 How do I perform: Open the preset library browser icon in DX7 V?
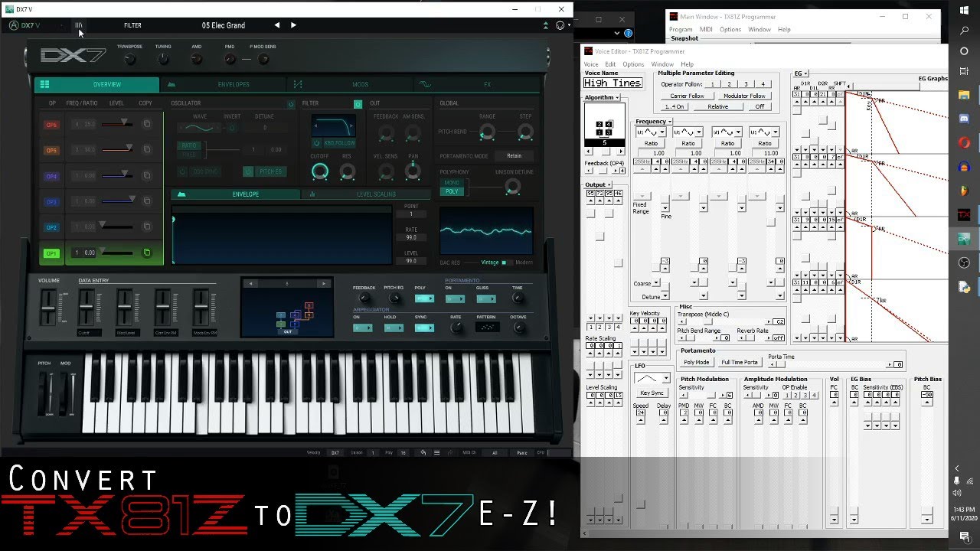[78, 25]
